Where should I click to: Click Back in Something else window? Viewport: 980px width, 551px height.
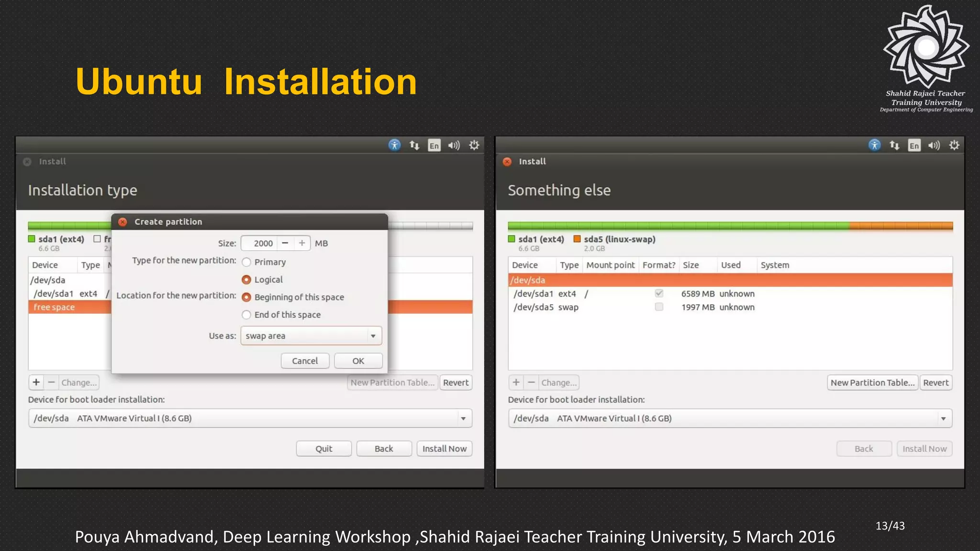(x=864, y=449)
